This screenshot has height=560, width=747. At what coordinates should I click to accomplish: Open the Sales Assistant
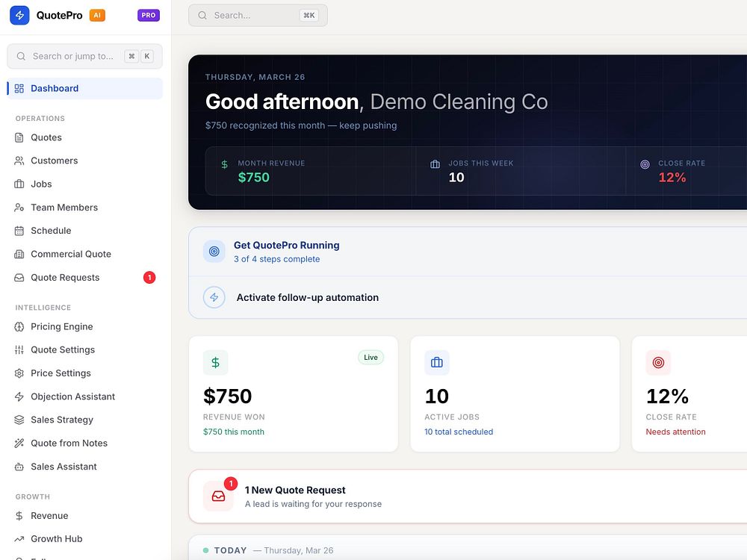tap(85, 467)
